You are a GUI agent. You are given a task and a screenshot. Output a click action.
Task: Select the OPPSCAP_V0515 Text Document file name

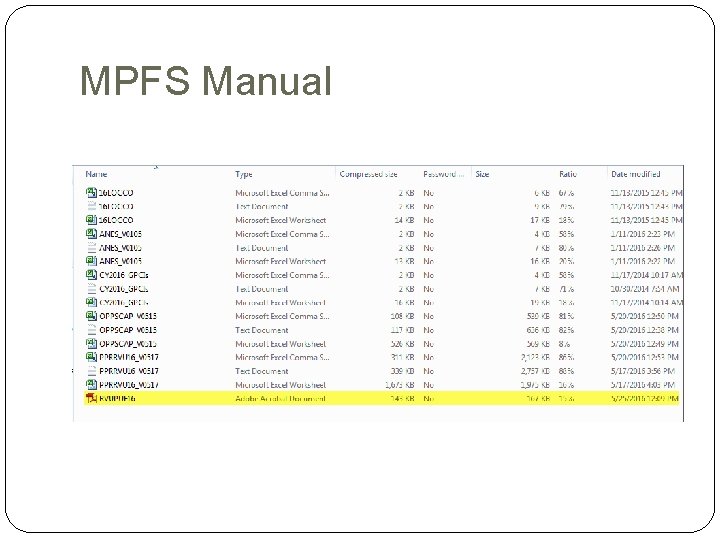tap(128, 330)
